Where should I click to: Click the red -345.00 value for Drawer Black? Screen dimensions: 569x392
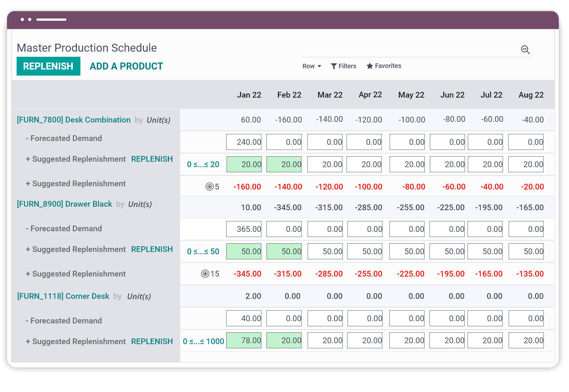click(247, 274)
